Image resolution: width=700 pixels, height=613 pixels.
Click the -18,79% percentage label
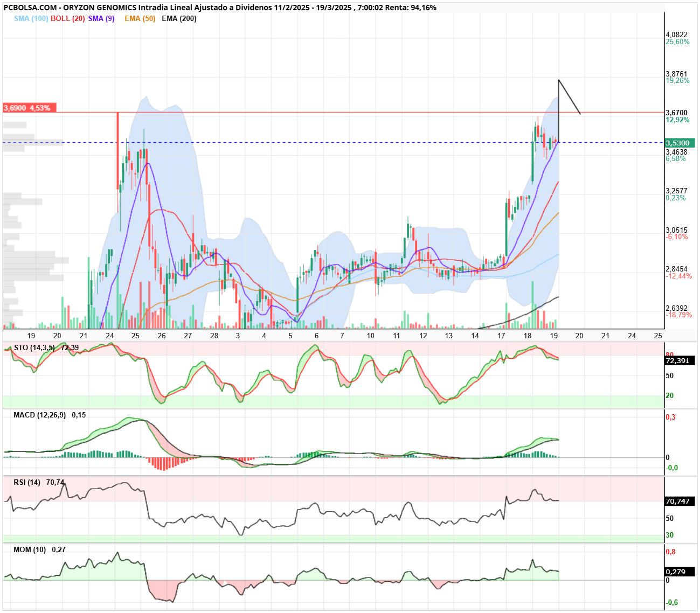click(x=679, y=315)
